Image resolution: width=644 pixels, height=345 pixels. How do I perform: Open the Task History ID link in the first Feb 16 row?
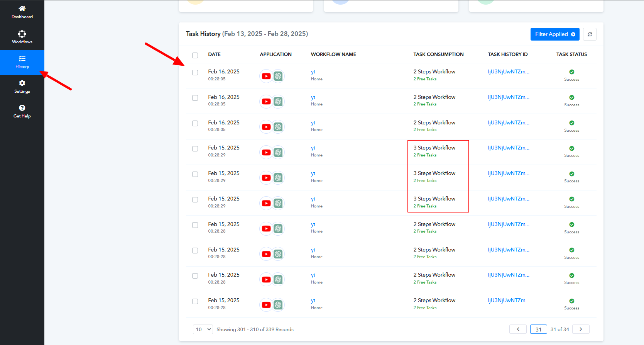pos(509,71)
